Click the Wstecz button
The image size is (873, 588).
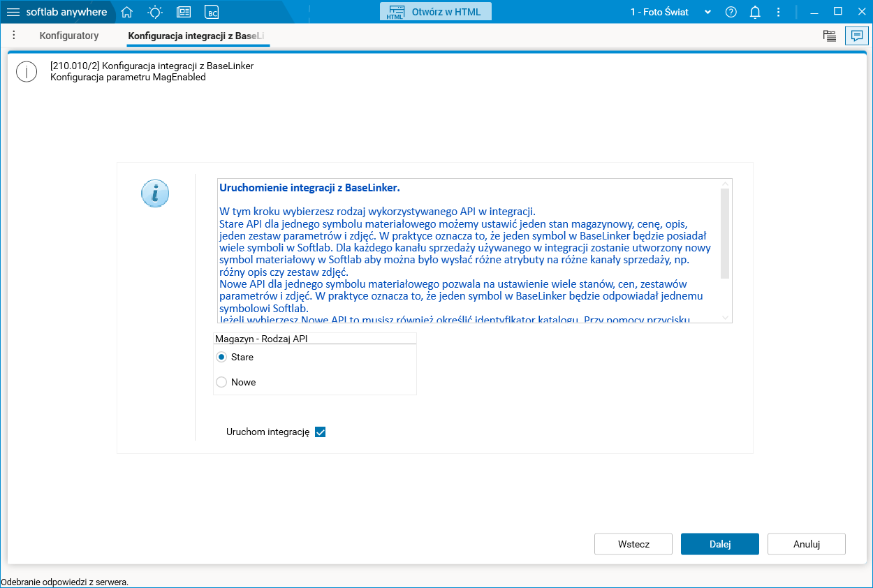pyautogui.click(x=633, y=544)
